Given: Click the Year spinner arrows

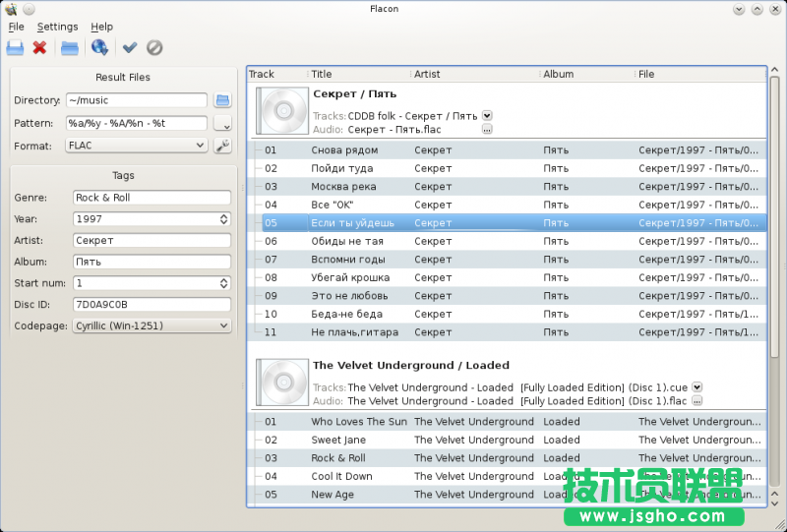Looking at the screenshot, I should pos(223,219).
